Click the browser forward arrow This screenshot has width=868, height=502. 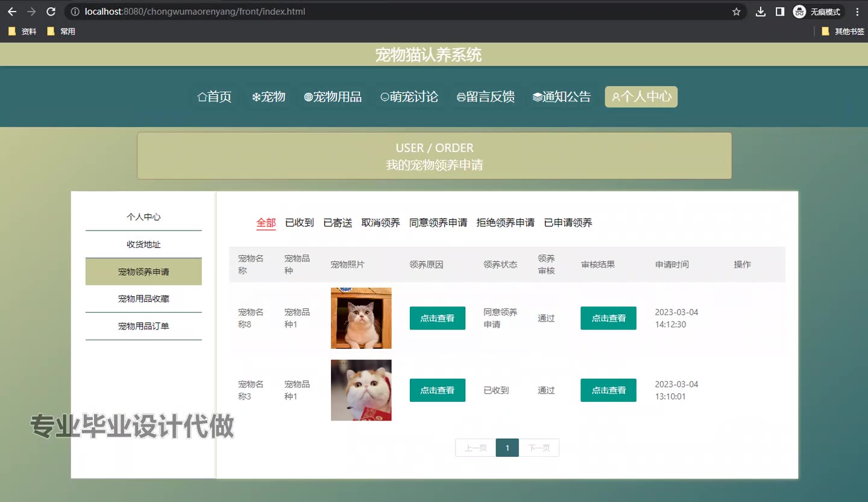(31, 11)
